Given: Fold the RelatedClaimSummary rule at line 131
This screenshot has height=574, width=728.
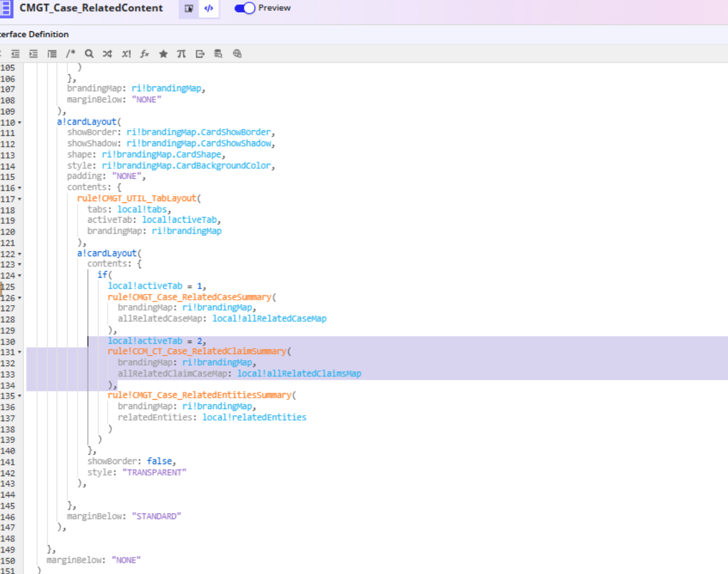Looking at the screenshot, I should (x=20, y=352).
